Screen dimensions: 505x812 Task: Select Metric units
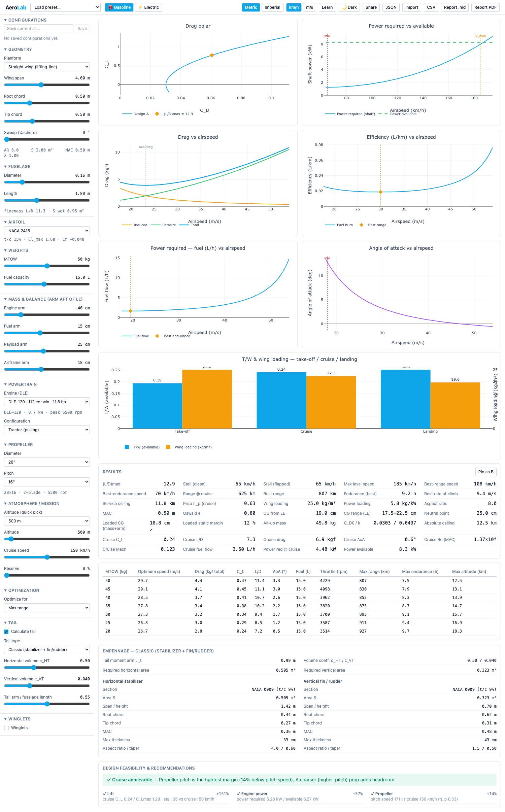pyautogui.click(x=251, y=7)
